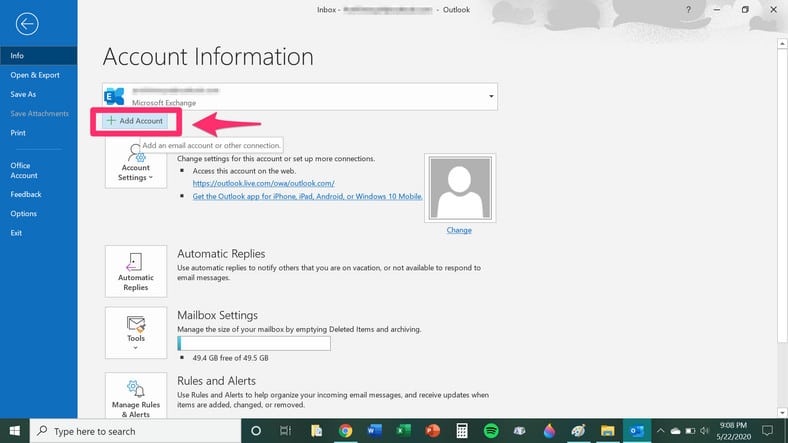Open Calculator from the taskbar
This screenshot has width=788, height=443.
(x=462, y=431)
